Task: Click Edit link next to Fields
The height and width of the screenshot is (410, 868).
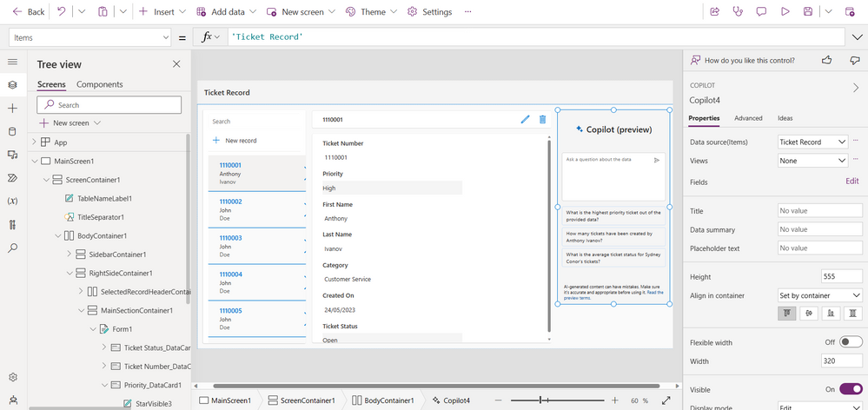Action: click(852, 181)
